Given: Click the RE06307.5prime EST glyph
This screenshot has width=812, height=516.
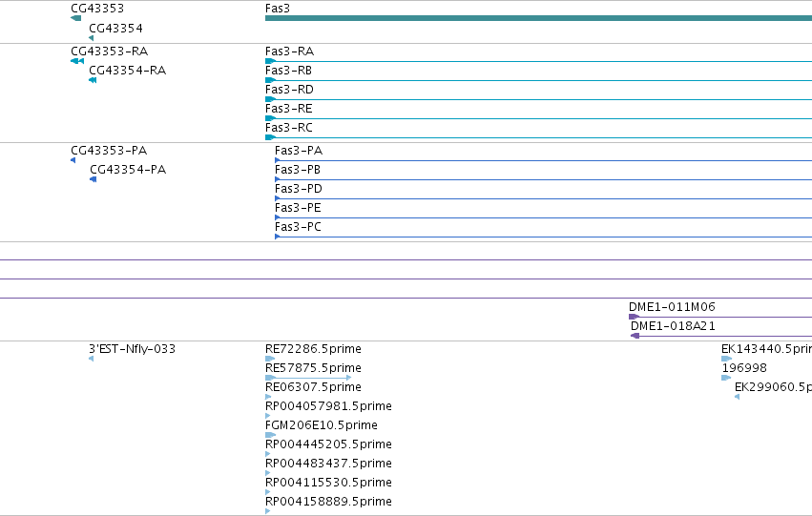Looking at the screenshot, I should point(268,397).
